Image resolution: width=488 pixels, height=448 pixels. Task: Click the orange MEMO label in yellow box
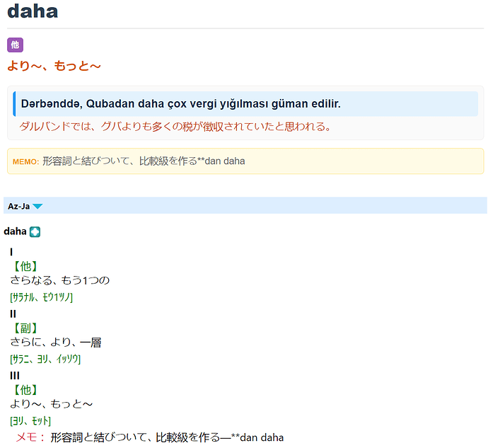tap(25, 162)
